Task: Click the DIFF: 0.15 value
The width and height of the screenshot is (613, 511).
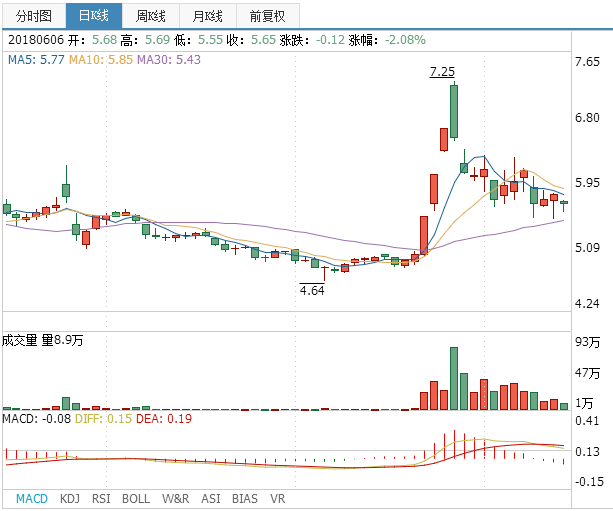Action: coord(103,419)
